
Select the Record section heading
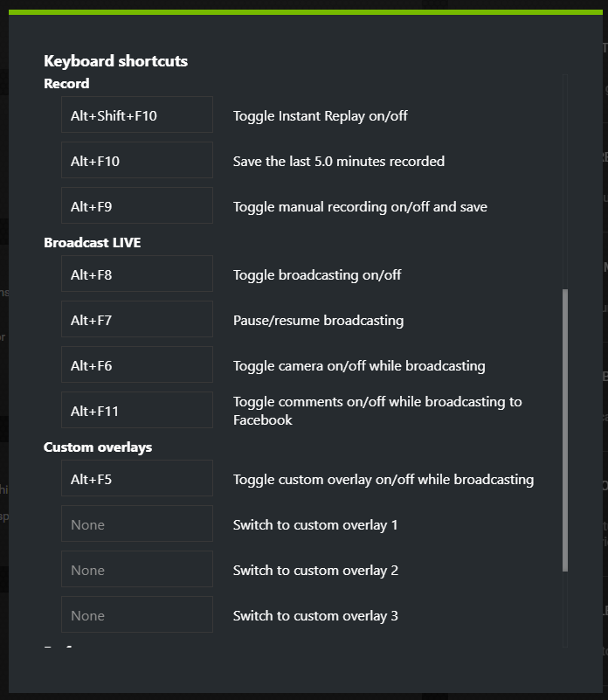tap(66, 84)
